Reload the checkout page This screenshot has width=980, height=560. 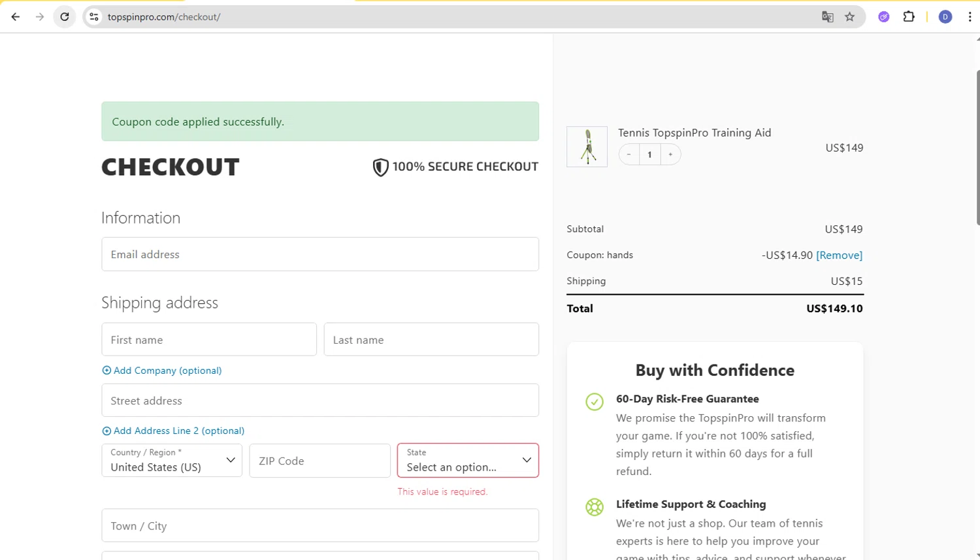[x=65, y=17]
